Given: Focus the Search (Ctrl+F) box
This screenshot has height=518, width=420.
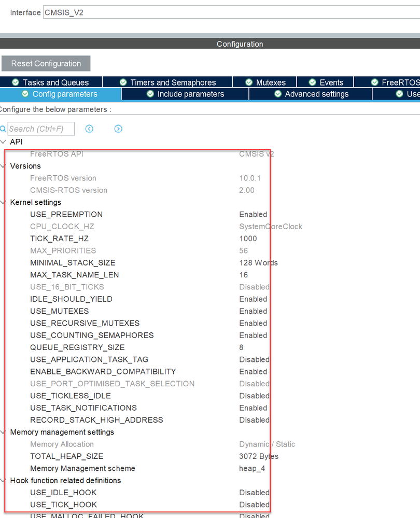Looking at the screenshot, I should click(x=41, y=129).
